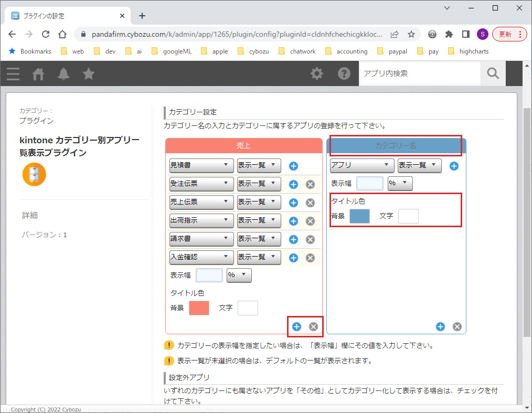Click the kintone home icon
The width and height of the screenshot is (532, 413).
(x=38, y=74)
